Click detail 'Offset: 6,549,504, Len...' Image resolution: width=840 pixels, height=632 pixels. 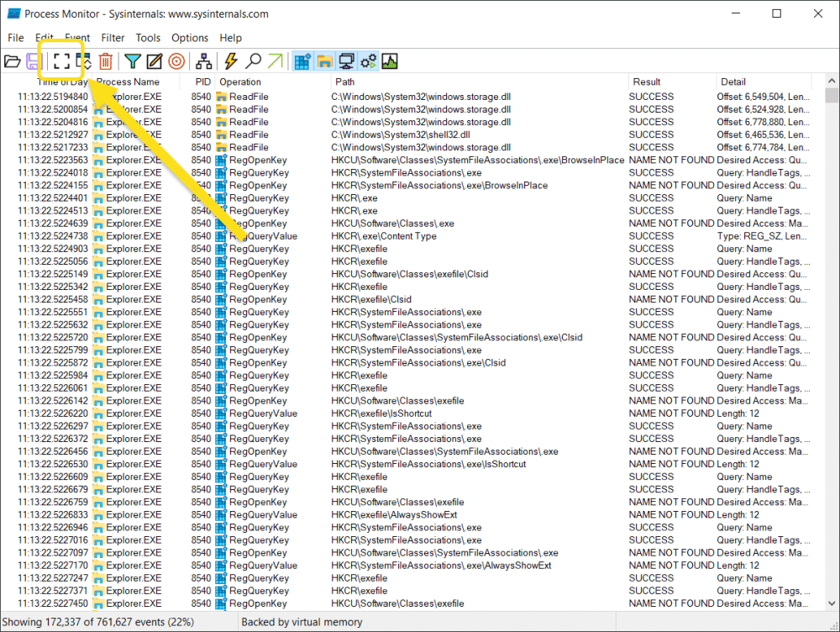(x=763, y=97)
